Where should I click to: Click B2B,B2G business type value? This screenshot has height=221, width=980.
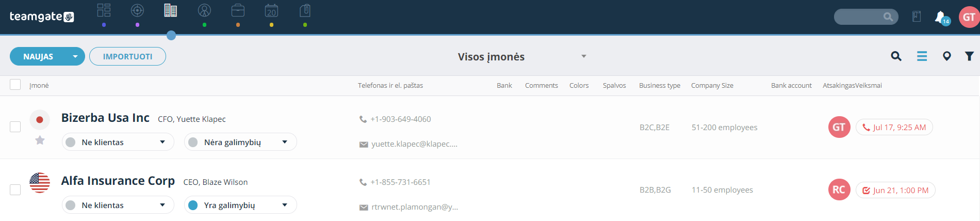[x=655, y=190]
